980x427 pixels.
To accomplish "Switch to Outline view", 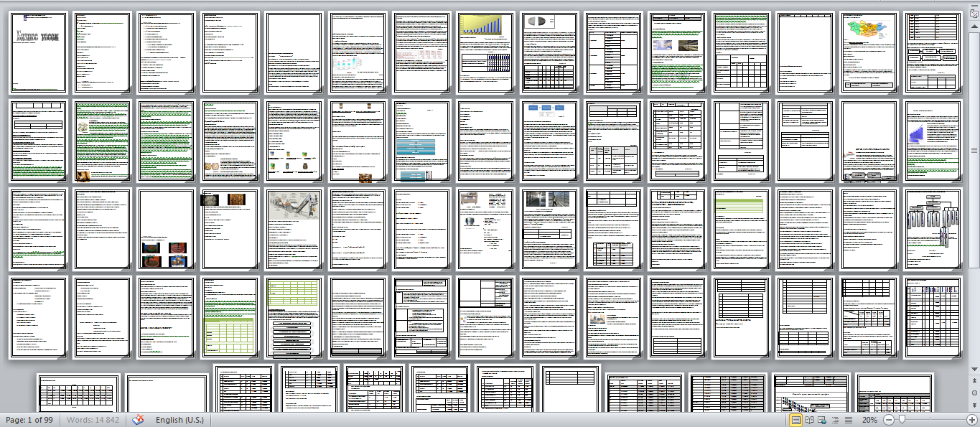I will (x=836, y=420).
